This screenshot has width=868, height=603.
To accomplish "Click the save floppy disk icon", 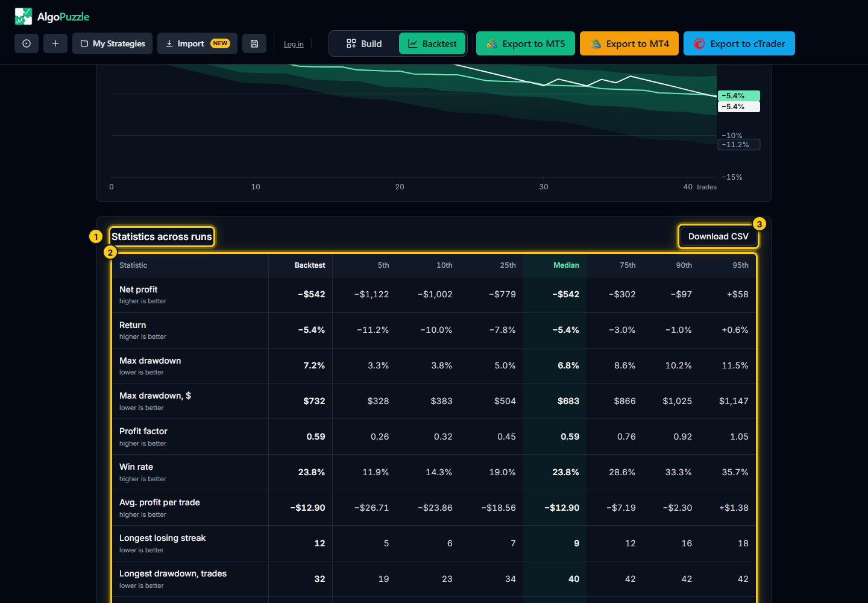I will (254, 43).
